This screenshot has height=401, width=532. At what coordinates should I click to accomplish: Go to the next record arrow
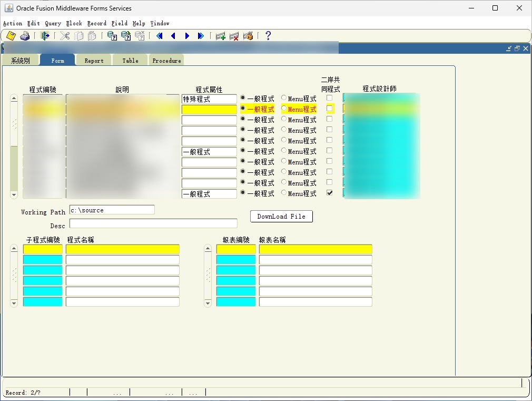click(x=187, y=36)
